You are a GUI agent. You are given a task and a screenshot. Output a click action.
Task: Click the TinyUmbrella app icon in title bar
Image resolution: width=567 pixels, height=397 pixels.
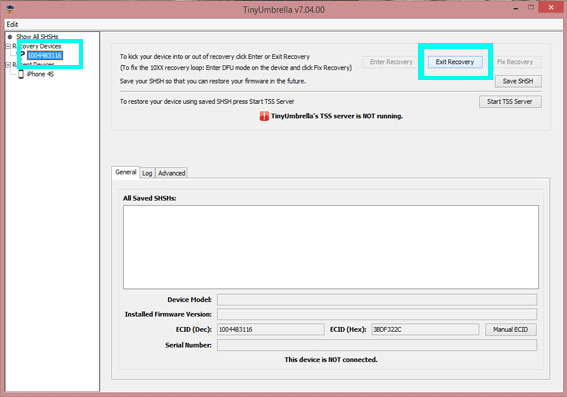[10, 9]
